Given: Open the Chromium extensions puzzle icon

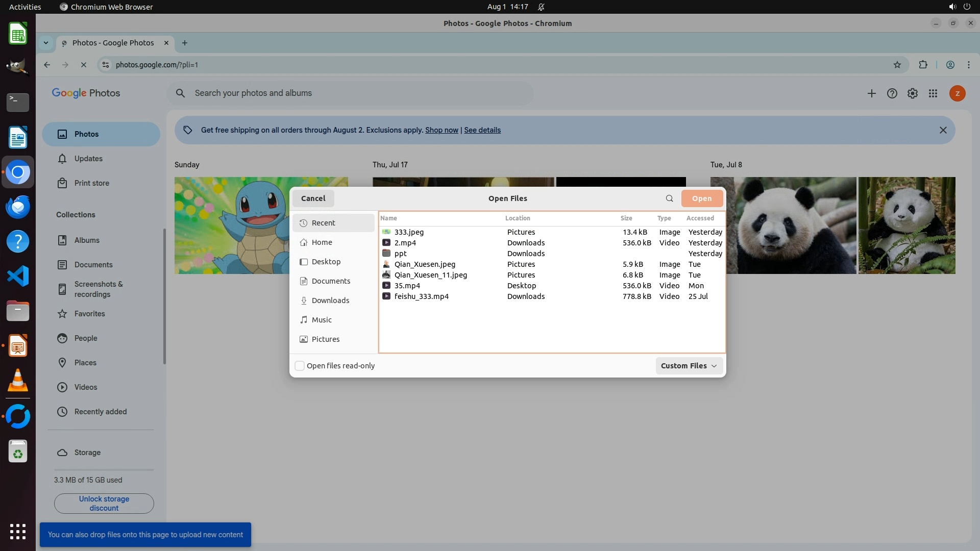Looking at the screenshot, I should tap(923, 65).
